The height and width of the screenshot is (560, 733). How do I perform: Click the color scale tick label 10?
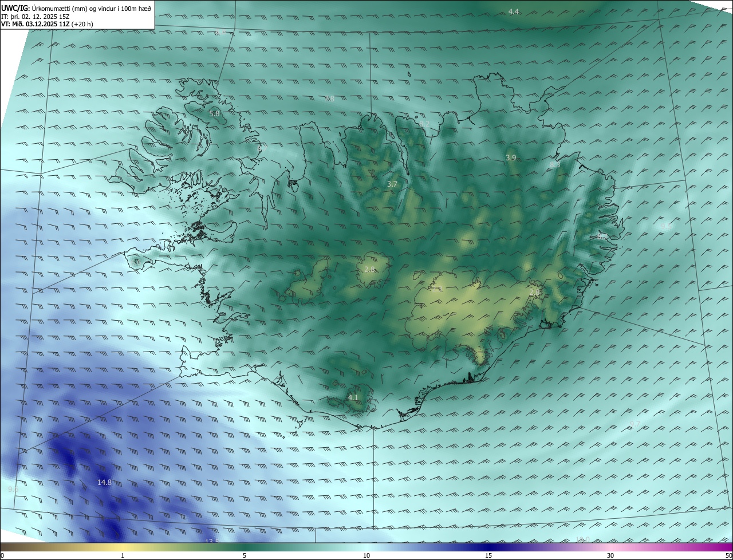click(x=366, y=555)
